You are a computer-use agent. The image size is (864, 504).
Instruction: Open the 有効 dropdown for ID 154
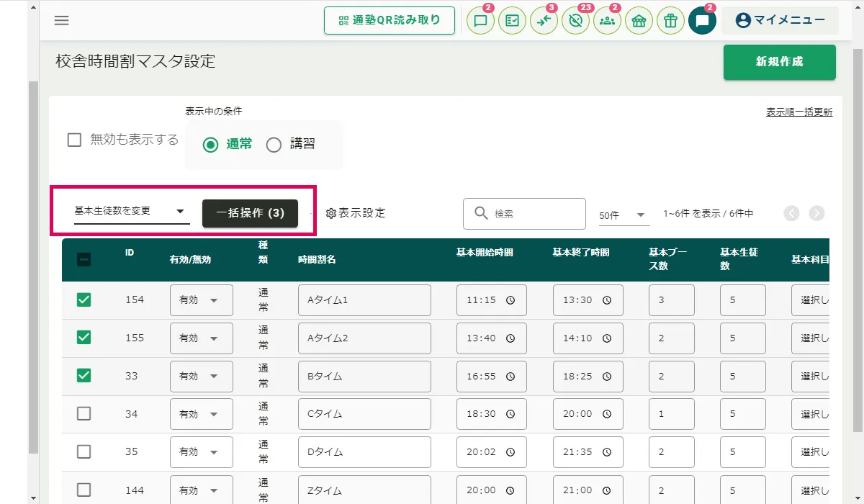tap(202, 300)
